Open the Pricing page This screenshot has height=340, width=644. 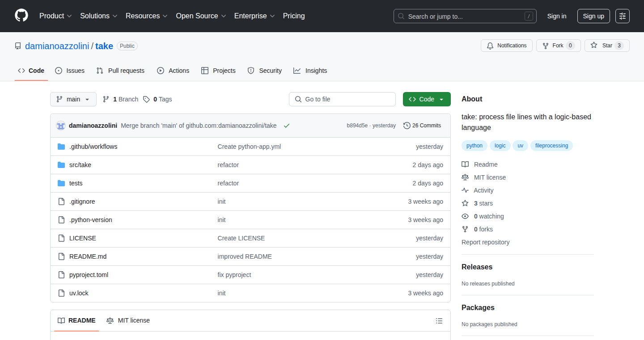(294, 16)
